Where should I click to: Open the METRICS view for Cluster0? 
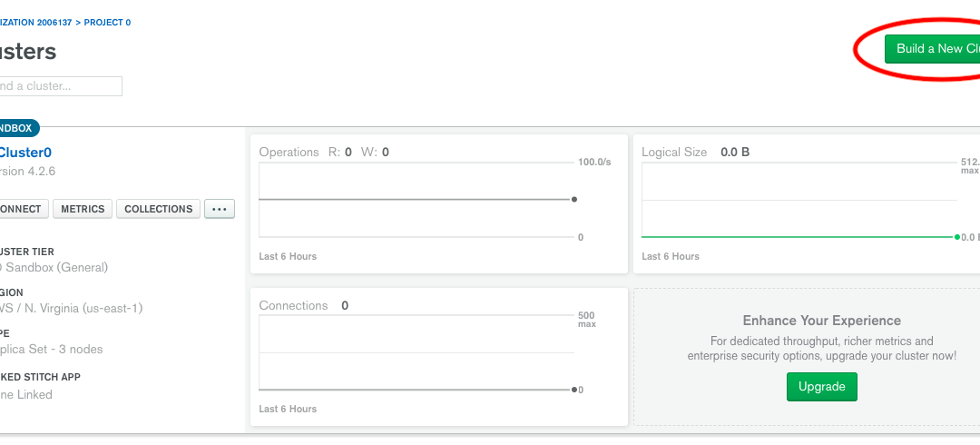click(x=82, y=209)
